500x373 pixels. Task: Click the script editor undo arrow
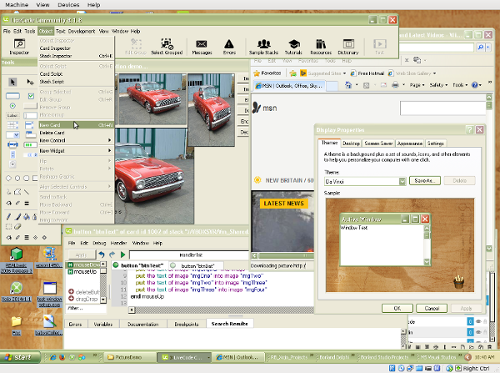[x=102, y=255]
